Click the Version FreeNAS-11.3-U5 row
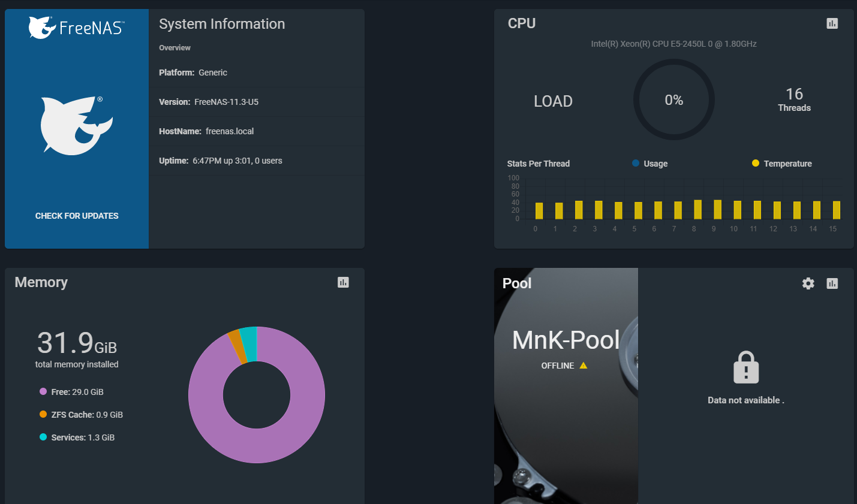The width and height of the screenshot is (857, 504). pyautogui.click(x=257, y=102)
